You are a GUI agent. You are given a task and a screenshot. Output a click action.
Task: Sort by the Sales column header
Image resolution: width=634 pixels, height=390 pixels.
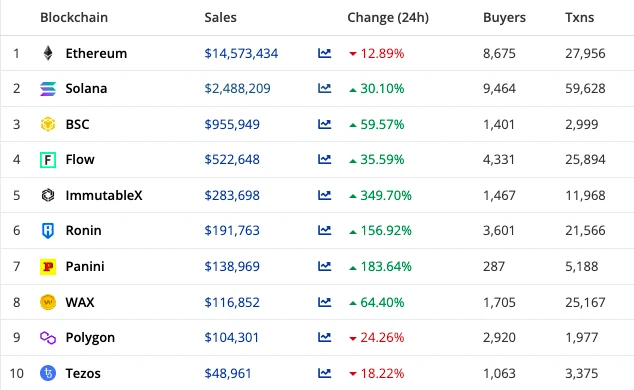220,17
